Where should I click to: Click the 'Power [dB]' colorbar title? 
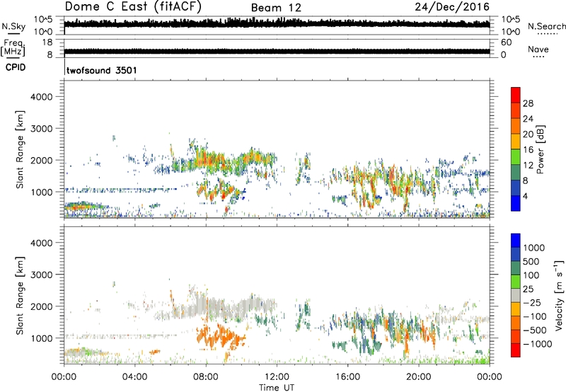540,149
